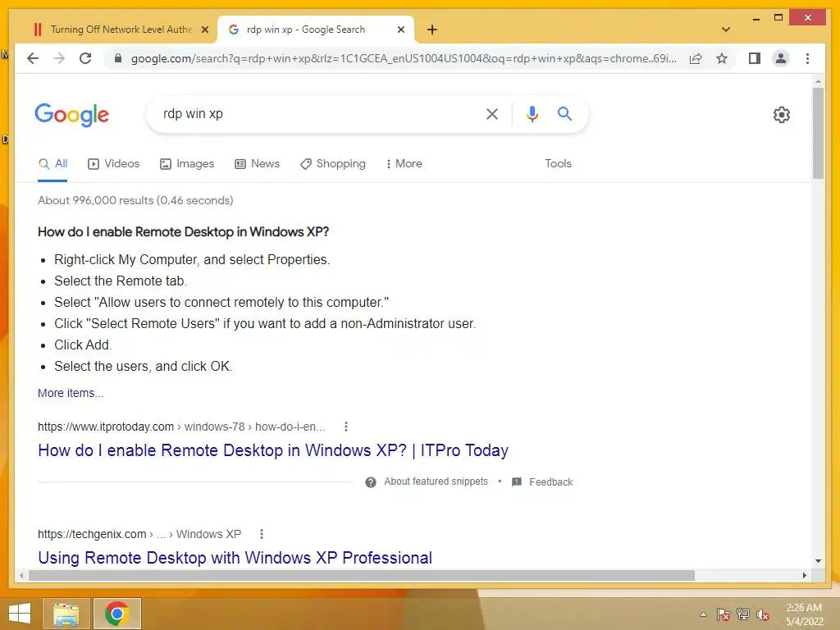This screenshot has height=630, width=840.
Task: Click the Select the users and click OK step
Action: tap(143, 367)
